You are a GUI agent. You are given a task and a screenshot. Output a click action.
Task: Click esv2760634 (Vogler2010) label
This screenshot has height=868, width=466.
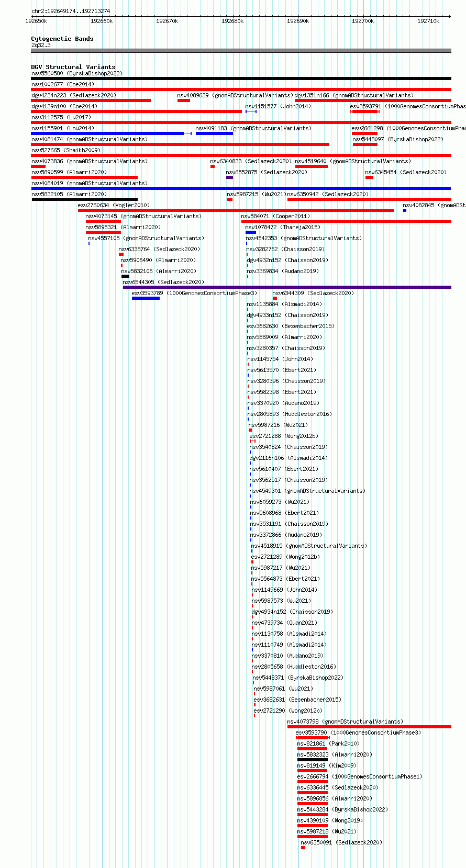[x=114, y=206]
